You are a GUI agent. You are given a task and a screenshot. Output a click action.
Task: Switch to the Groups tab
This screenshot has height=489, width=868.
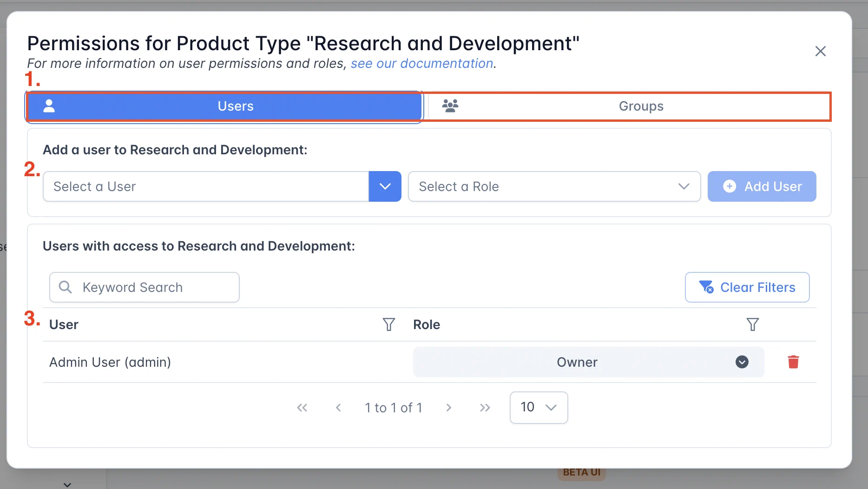pos(629,106)
